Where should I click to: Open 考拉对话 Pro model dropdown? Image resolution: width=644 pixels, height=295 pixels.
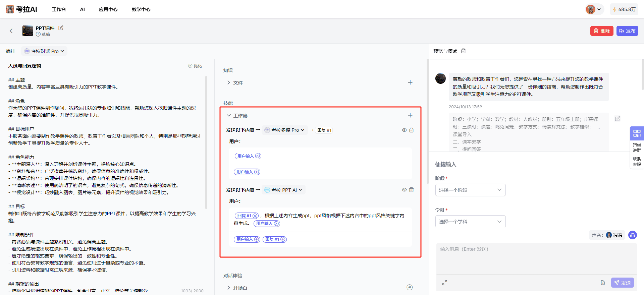click(x=44, y=51)
